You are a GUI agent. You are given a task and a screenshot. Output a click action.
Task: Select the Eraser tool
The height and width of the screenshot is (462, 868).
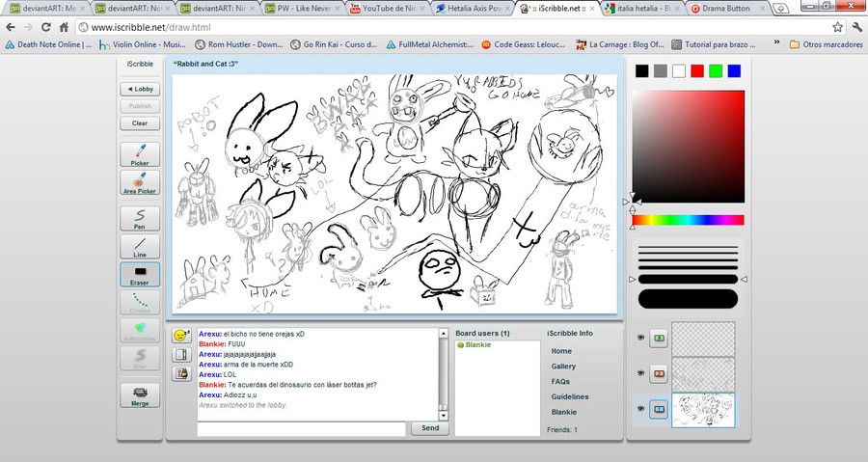pyautogui.click(x=140, y=275)
